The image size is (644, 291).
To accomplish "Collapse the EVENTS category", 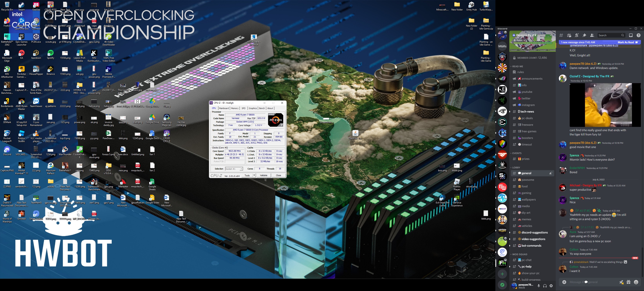I will 517,153.
